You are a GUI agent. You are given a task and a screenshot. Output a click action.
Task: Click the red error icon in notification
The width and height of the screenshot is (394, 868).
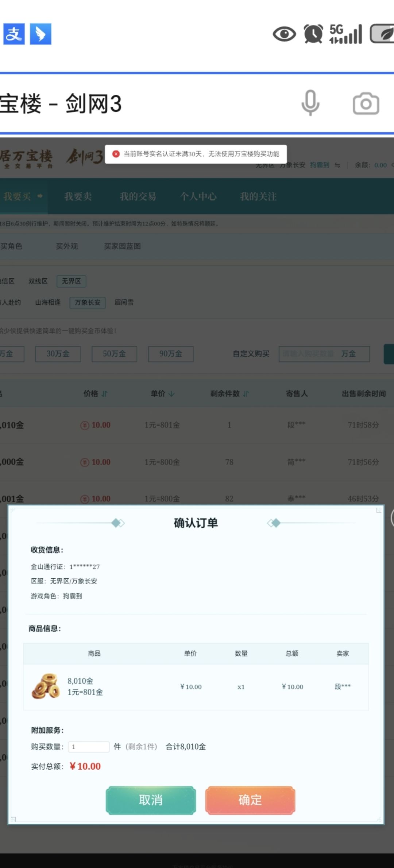point(116,154)
